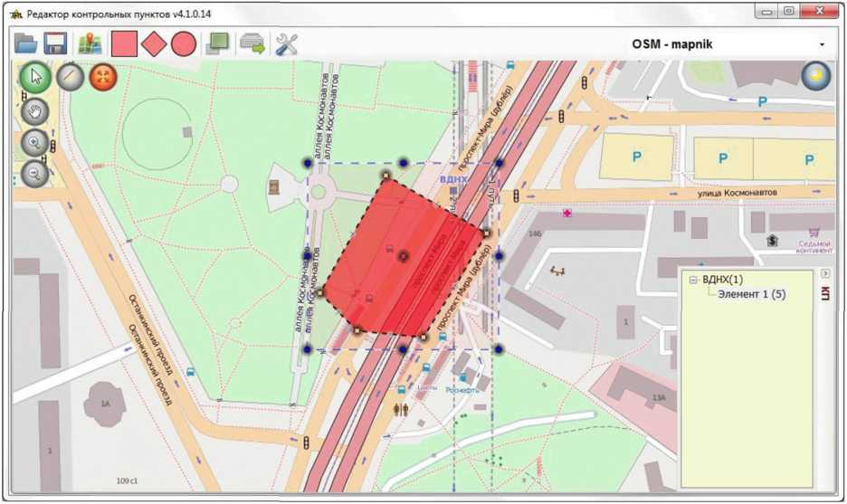Image resolution: width=847 pixels, height=504 pixels.
Task: Click the Седьмой континент shop label
Action: (814, 247)
